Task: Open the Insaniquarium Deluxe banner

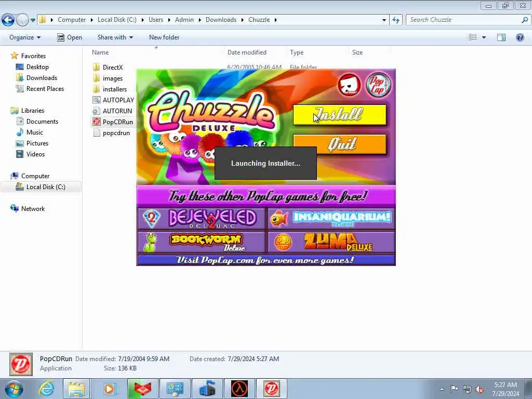Action: (331, 219)
